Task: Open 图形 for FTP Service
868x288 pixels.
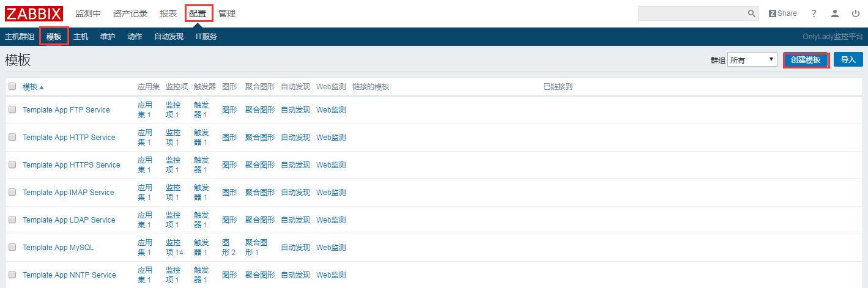Action: (x=229, y=110)
